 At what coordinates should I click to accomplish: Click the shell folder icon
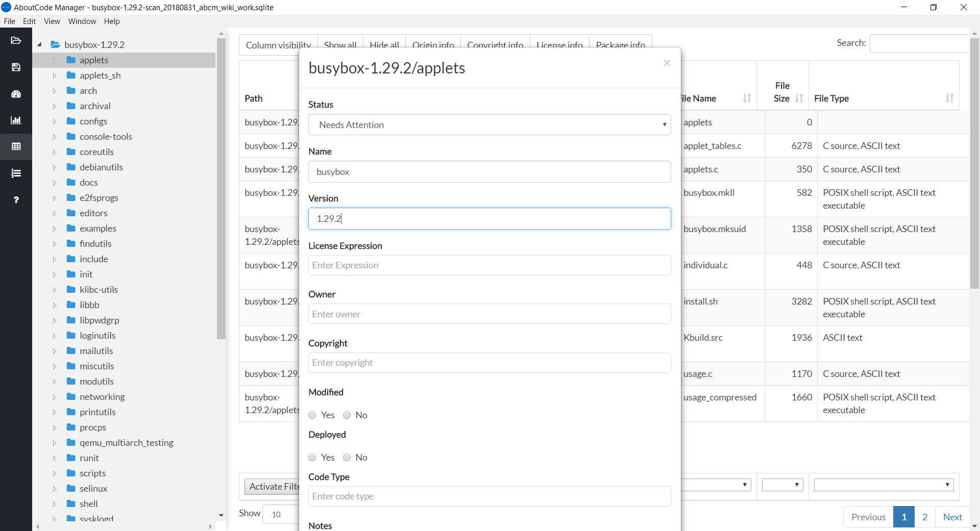(x=71, y=504)
